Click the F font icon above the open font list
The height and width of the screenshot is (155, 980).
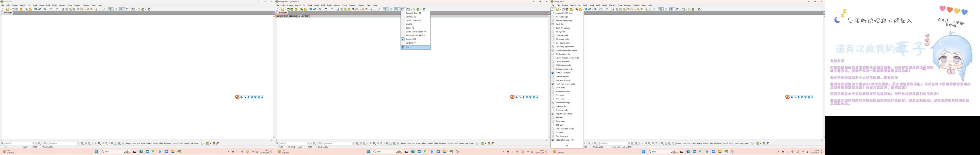coord(402,9)
